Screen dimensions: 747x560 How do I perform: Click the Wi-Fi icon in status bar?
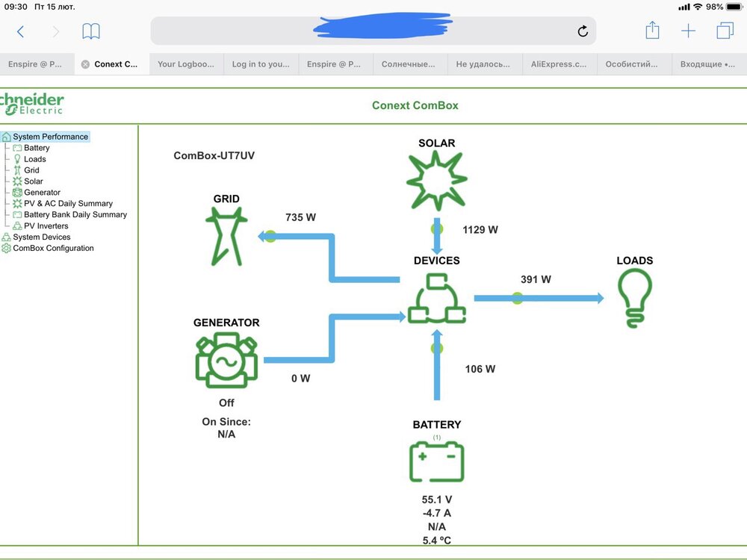tap(698, 7)
